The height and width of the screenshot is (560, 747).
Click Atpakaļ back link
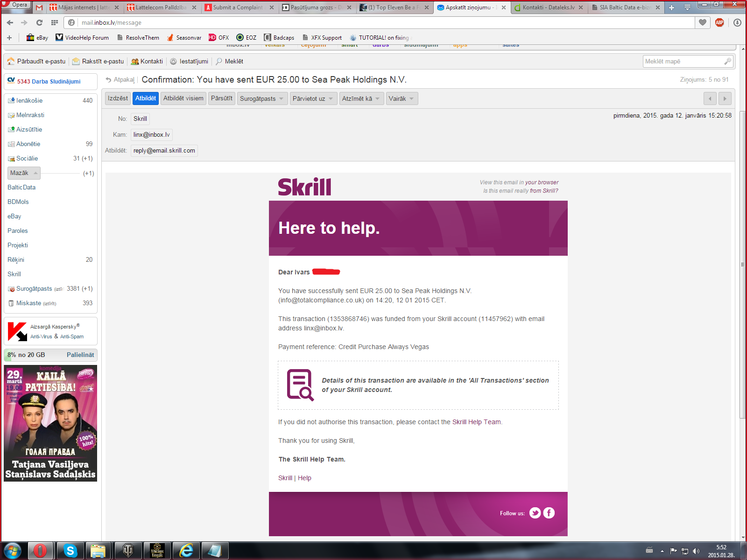click(x=120, y=80)
